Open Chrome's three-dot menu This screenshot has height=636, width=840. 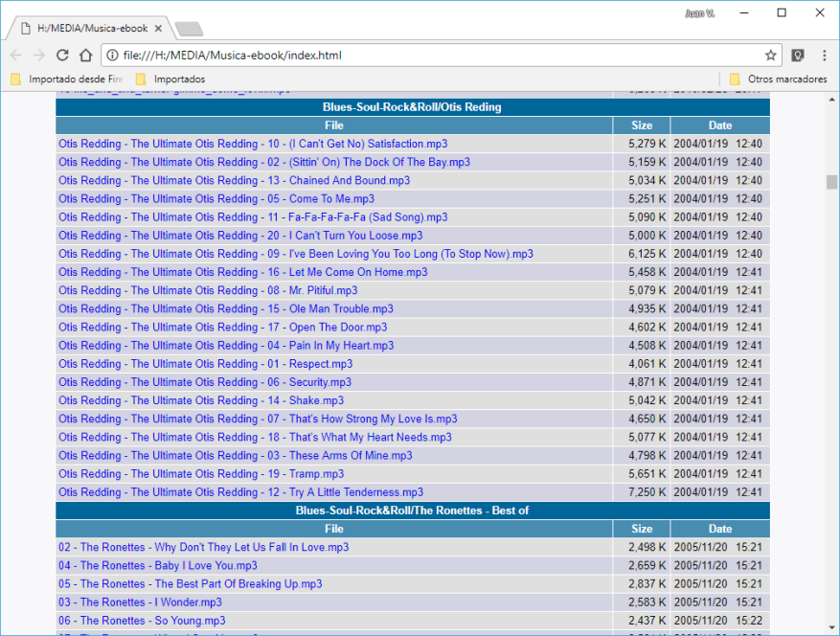(x=824, y=56)
